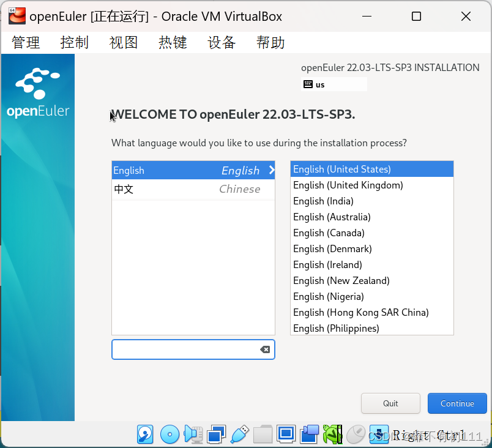Select English (Hong Kong SAR China) locale

point(372,313)
